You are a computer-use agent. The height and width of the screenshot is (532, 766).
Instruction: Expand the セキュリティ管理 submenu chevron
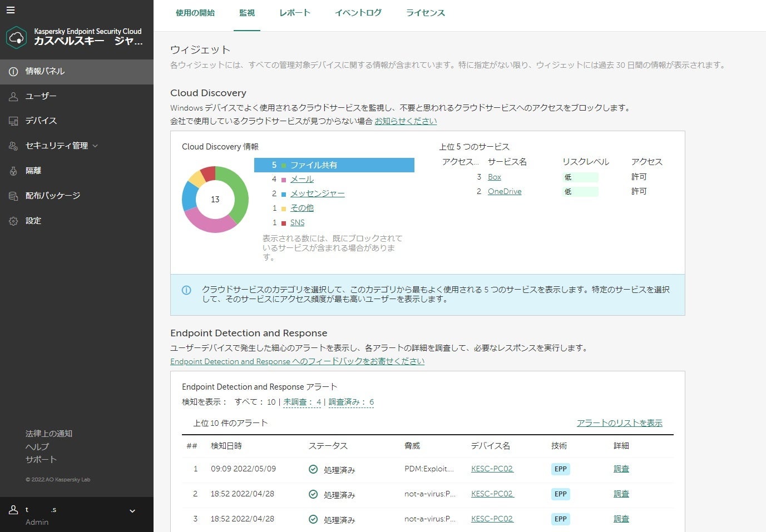95,146
